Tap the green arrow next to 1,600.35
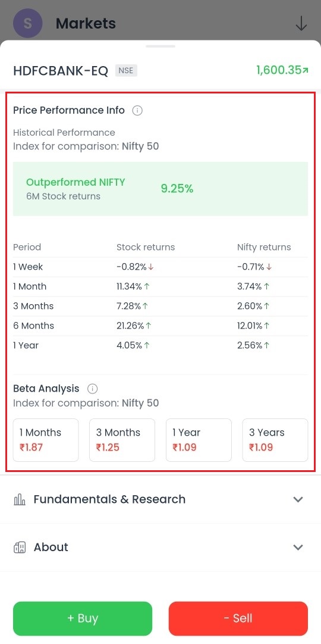This screenshot has width=321, height=644. tap(305, 71)
